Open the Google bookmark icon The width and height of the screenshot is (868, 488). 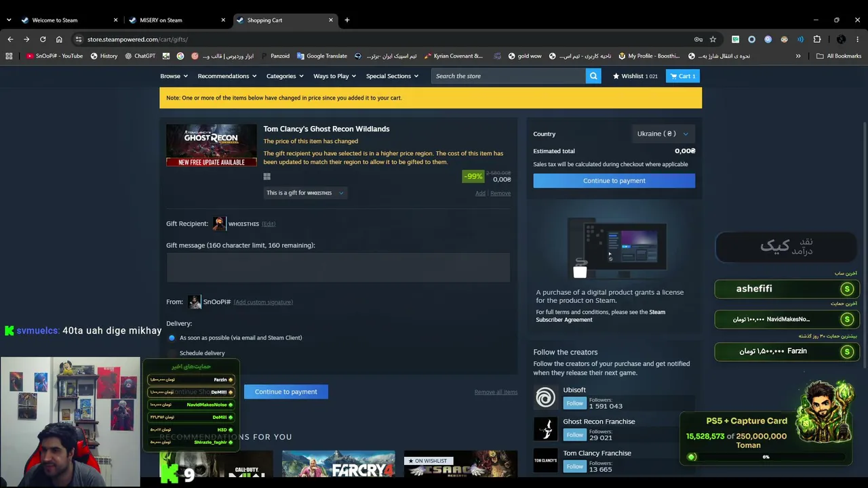pyautogui.click(x=180, y=56)
